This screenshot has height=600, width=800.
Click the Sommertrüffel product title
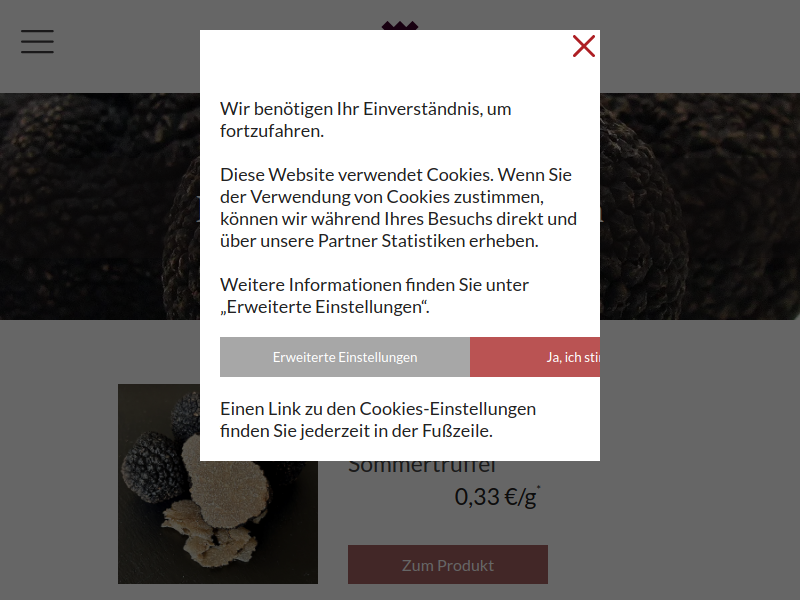422,466
